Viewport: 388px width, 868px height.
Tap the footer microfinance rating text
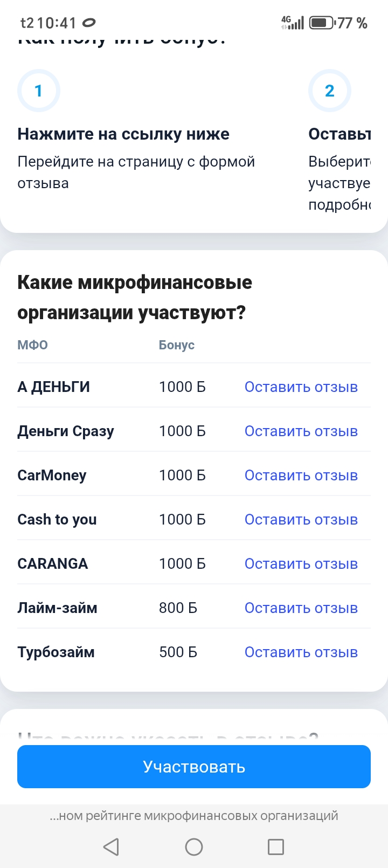[194, 816]
